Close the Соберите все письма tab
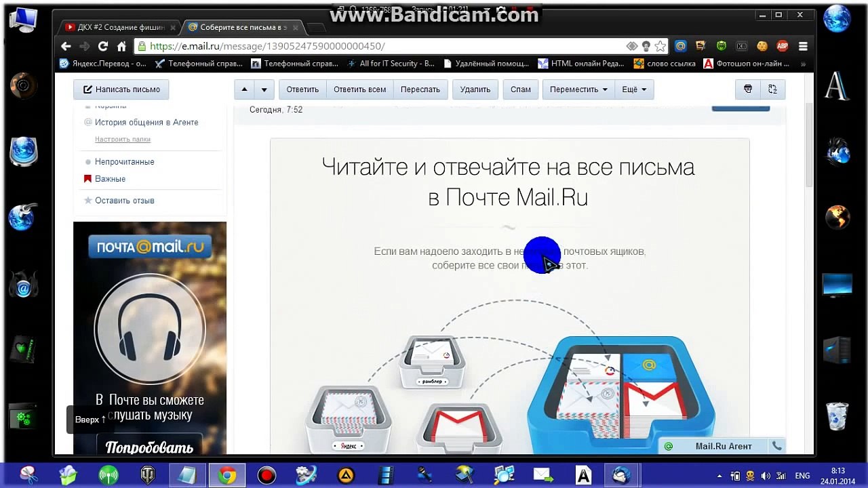868x488 pixels. pos(296,28)
